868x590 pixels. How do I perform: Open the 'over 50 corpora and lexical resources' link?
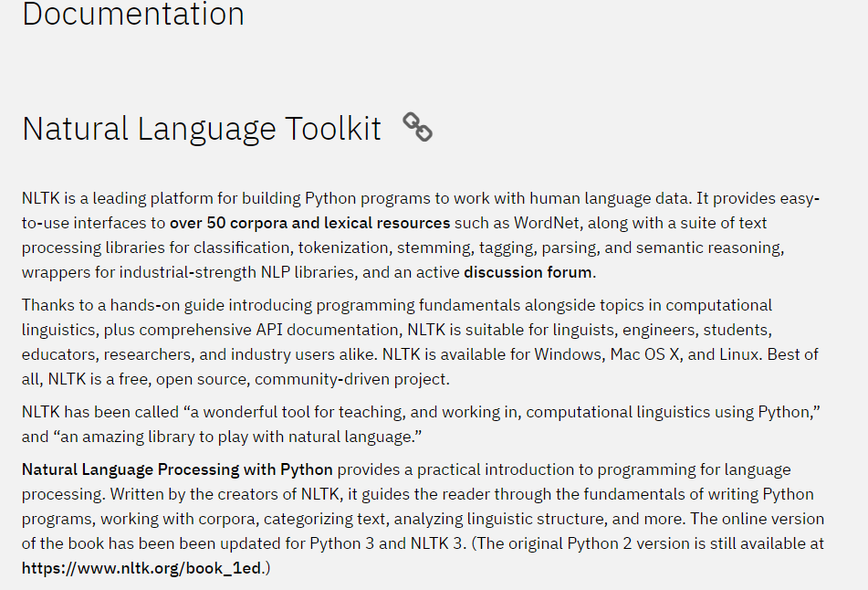309,223
